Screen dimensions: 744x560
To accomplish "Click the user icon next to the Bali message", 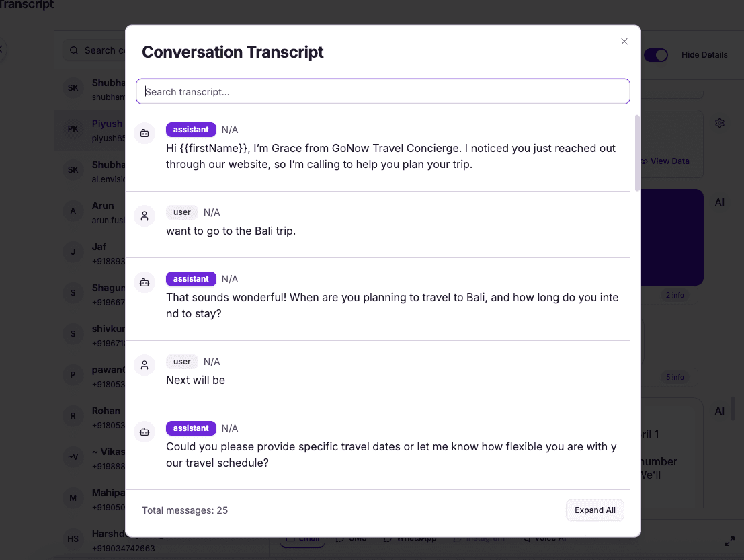I will coord(144,216).
